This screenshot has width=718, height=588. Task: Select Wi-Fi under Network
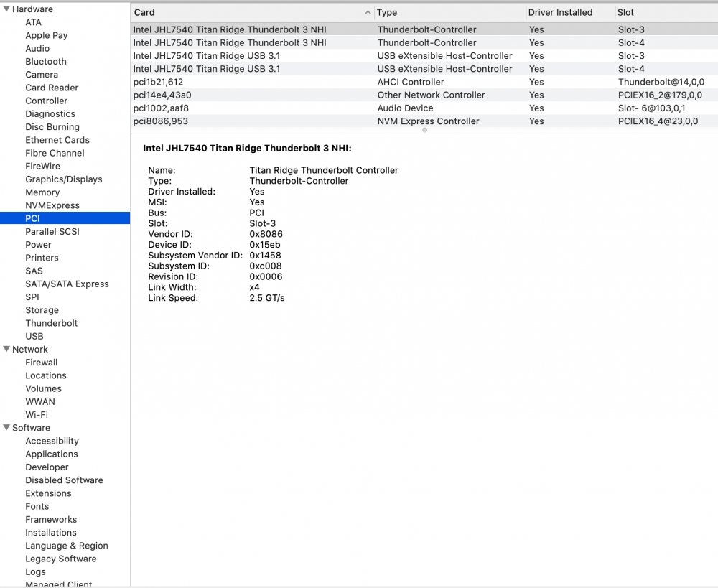tap(36, 414)
